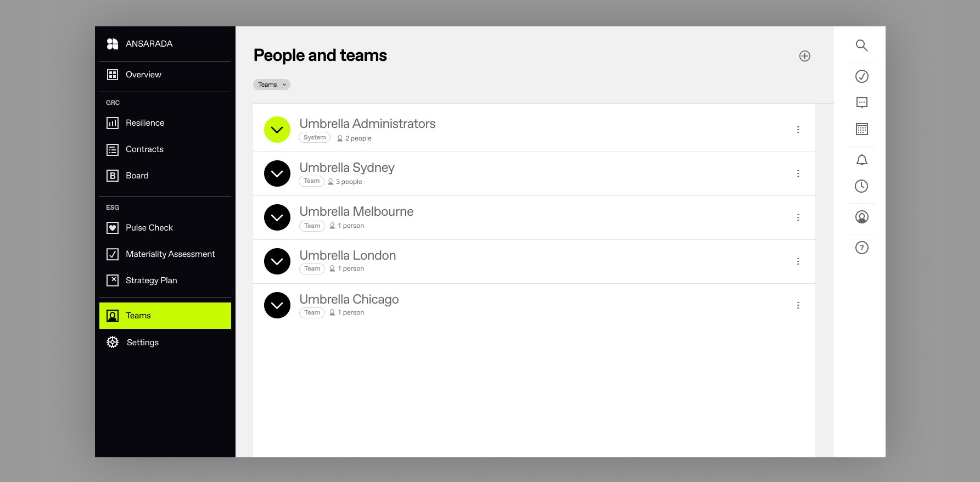Click '1 person' under Umbrella London
The image size is (980, 482).
click(x=351, y=268)
